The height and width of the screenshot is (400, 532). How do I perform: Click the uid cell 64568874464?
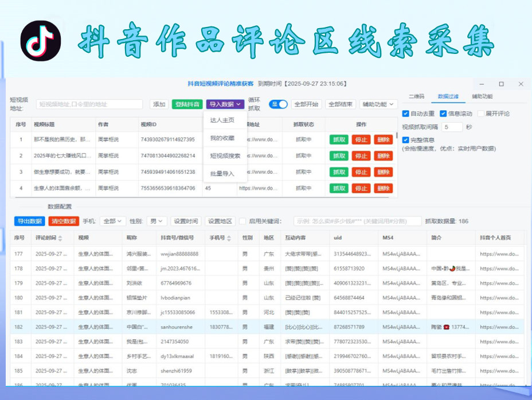(x=349, y=298)
